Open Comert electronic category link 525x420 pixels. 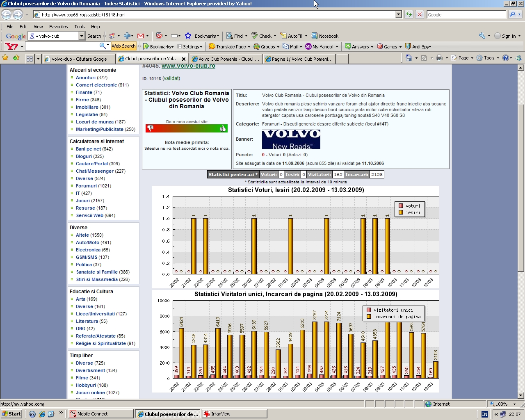click(x=96, y=85)
